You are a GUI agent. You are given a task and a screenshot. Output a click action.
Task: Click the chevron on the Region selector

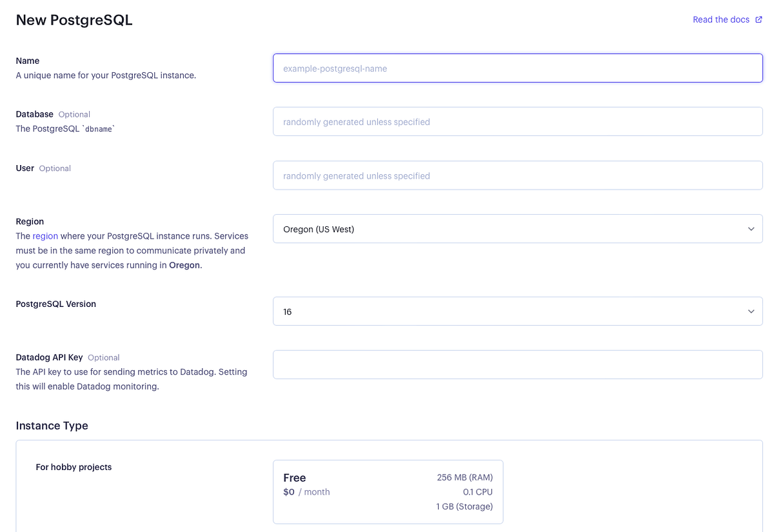pos(751,228)
